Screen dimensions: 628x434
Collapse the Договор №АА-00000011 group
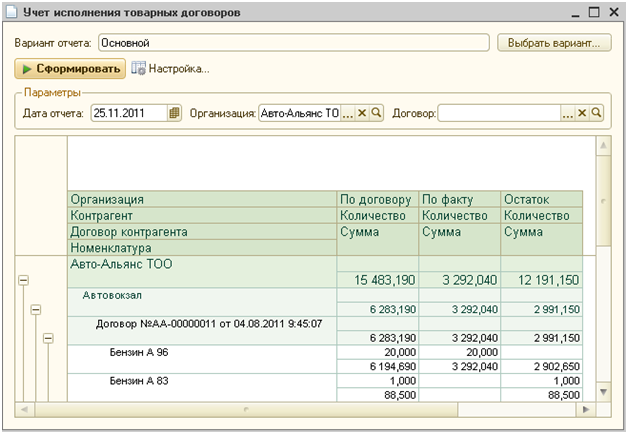[47, 340]
